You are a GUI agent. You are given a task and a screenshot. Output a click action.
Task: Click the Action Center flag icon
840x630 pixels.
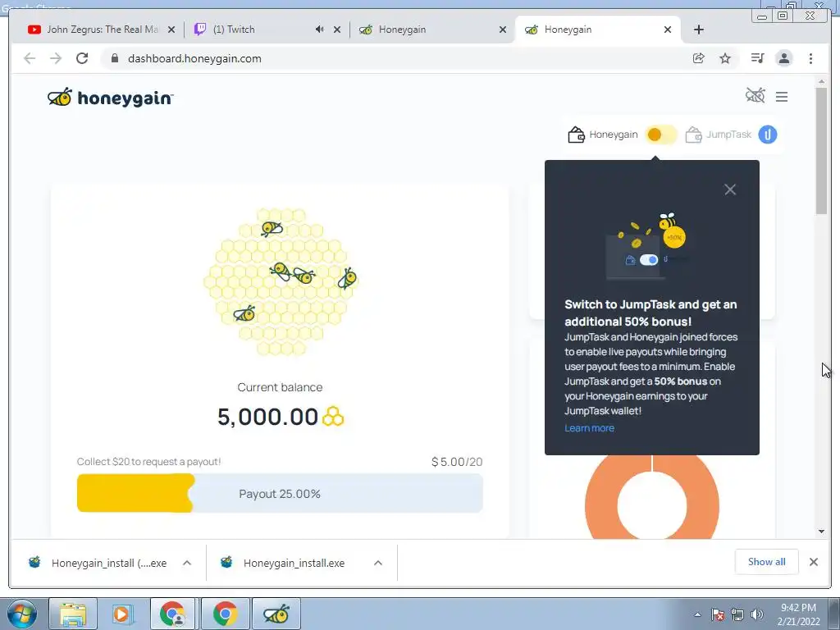718,615
